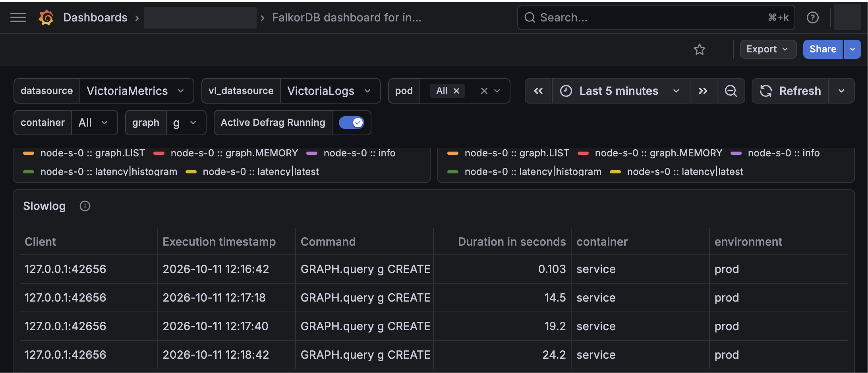The height and width of the screenshot is (373, 868).
Task: Click the Command column header
Action: point(328,242)
